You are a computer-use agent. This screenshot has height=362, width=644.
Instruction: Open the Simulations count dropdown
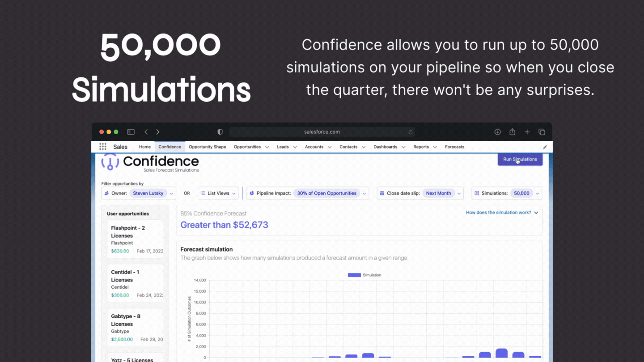point(537,194)
